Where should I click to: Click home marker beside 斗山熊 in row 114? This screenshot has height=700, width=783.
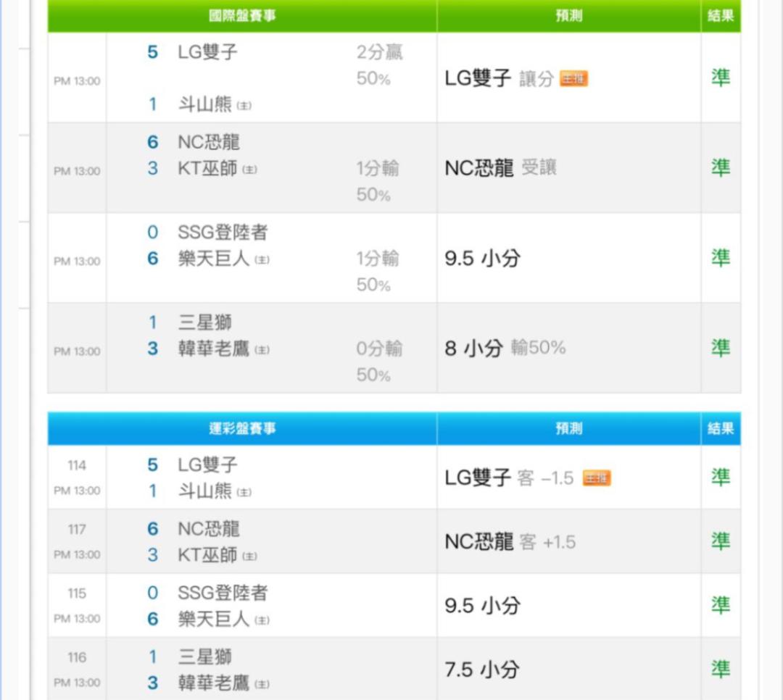coord(244,492)
